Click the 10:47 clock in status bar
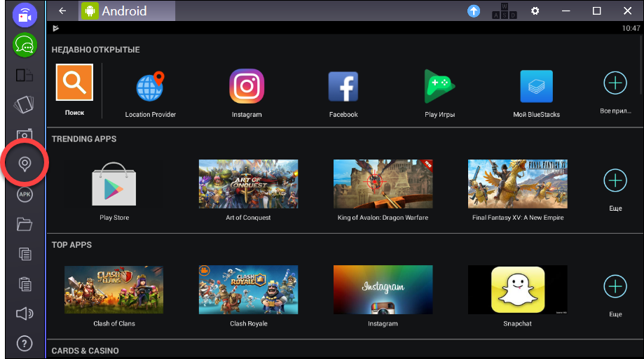The image size is (644, 359). [x=631, y=28]
